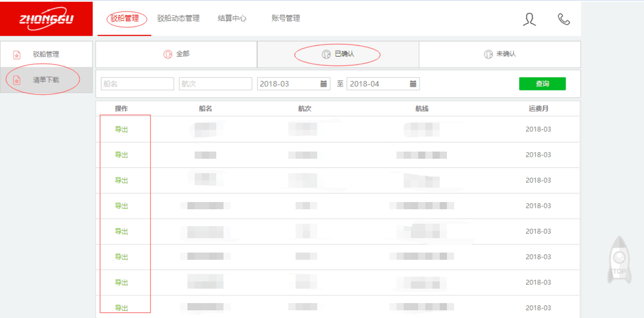Focus the 船名 search field
This screenshot has width=644, height=318.
(x=137, y=84)
